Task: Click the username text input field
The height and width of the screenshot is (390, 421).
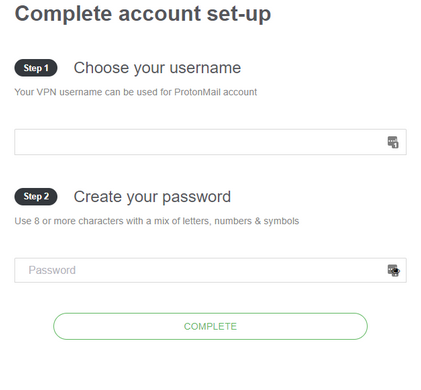Action: (x=210, y=142)
